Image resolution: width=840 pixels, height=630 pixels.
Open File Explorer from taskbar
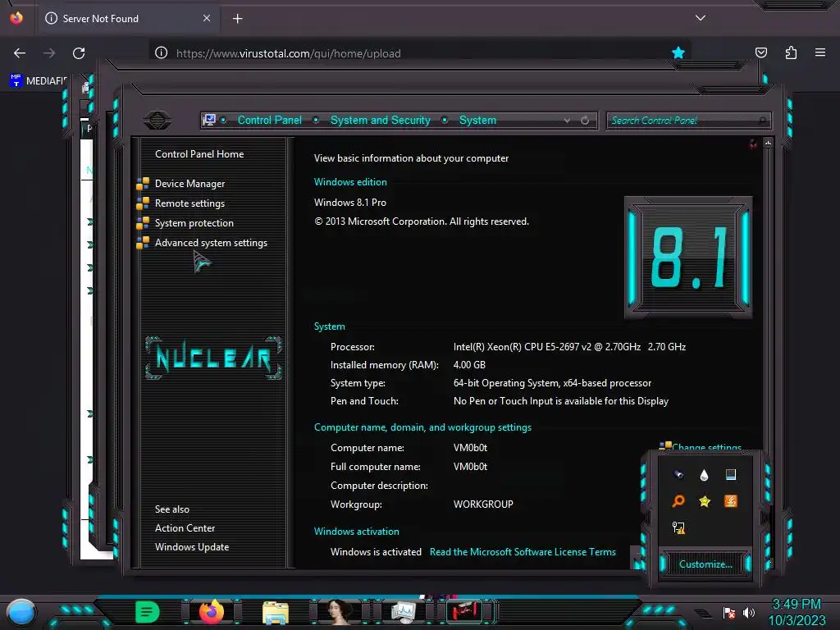(276, 612)
